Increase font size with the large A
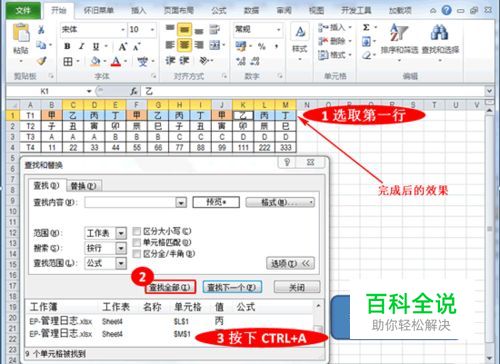500x364 pixels. (123, 46)
